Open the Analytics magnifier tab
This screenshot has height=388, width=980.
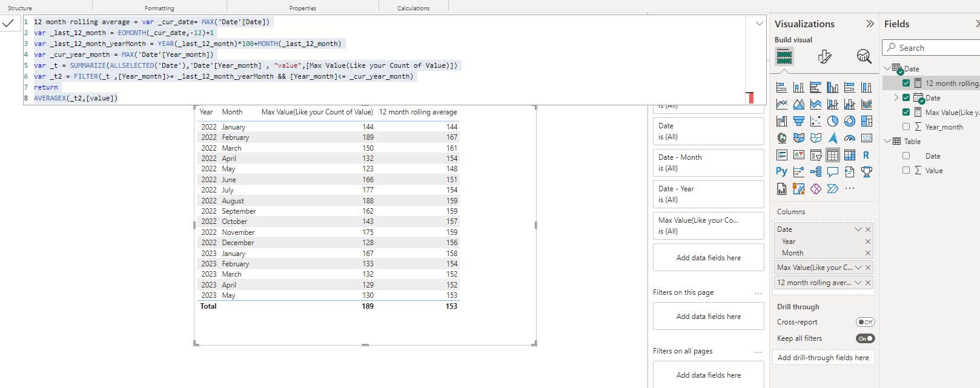[864, 56]
